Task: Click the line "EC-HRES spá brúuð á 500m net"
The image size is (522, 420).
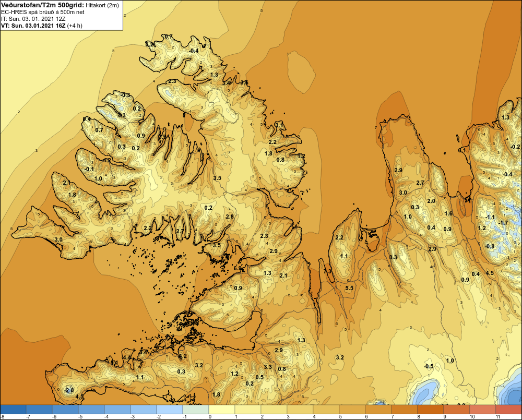Action: tap(43, 12)
